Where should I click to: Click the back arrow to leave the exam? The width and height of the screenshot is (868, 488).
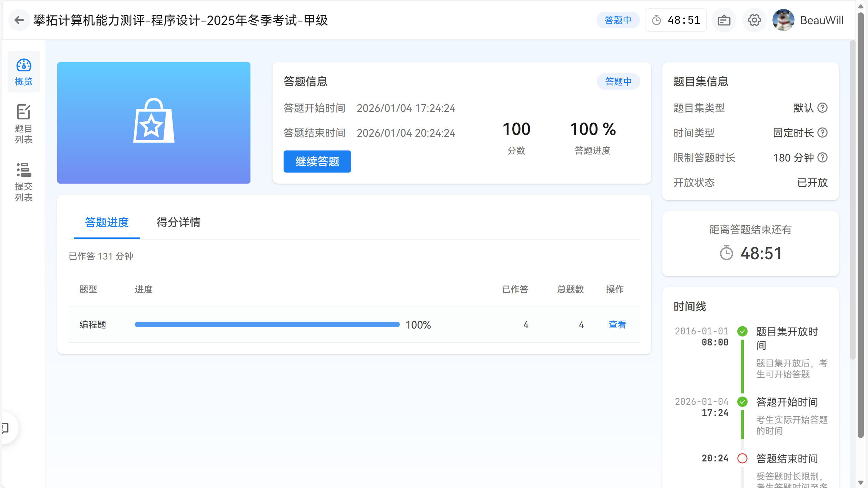click(19, 20)
